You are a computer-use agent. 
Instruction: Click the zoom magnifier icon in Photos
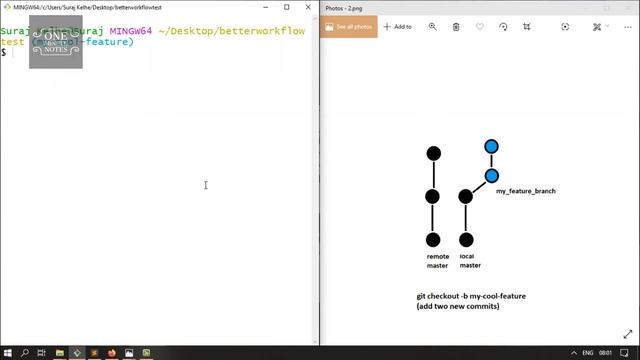(x=433, y=27)
